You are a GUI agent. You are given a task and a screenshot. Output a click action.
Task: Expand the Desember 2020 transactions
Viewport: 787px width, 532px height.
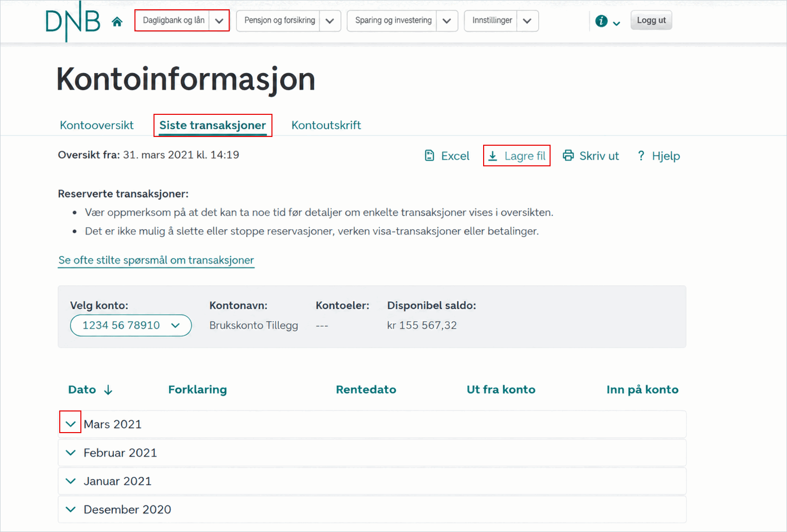tap(71, 509)
